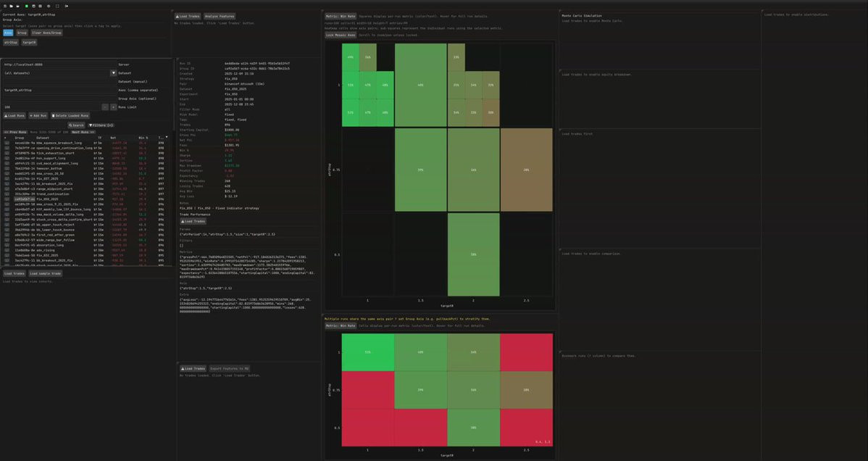
Task: Toggle the checkbox for the fix_050_2025 run row
Action: point(7,199)
